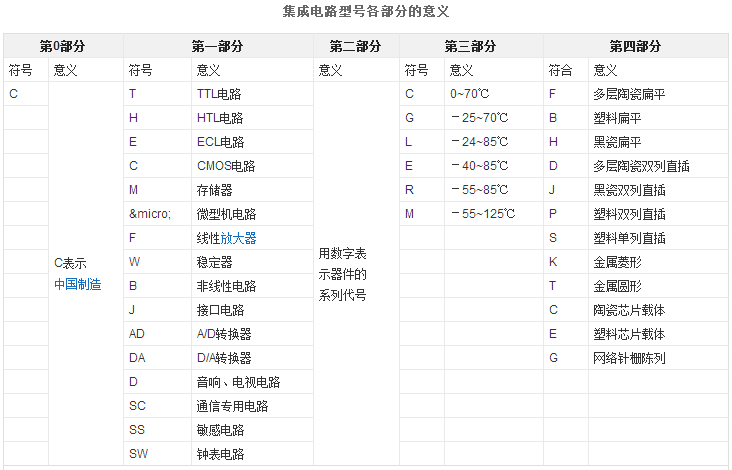Click the 符合 subheader under 第四部分
The width and height of the screenshot is (732, 470).
[x=566, y=70]
